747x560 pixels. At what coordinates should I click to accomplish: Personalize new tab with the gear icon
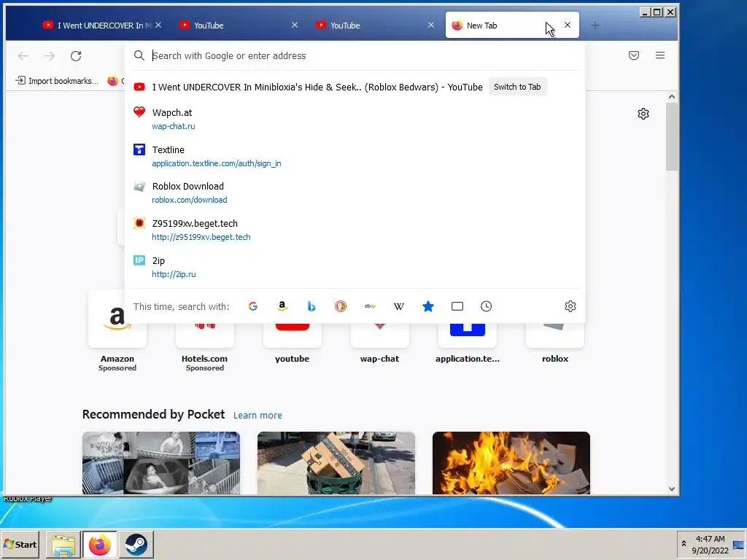click(x=643, y=114)
